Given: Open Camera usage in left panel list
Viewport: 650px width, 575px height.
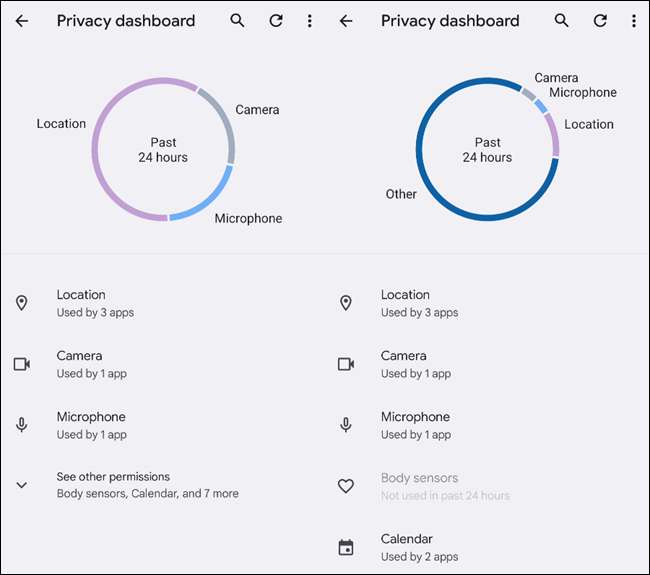Looking at the screenshot, I should coord(92,364).
